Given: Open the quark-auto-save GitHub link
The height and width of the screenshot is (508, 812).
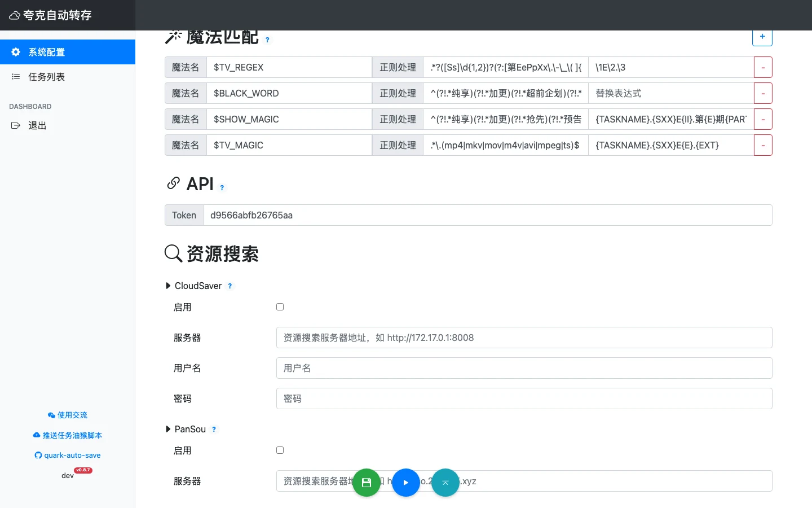Looking at the screenshot, I should [x=68, y=455].
